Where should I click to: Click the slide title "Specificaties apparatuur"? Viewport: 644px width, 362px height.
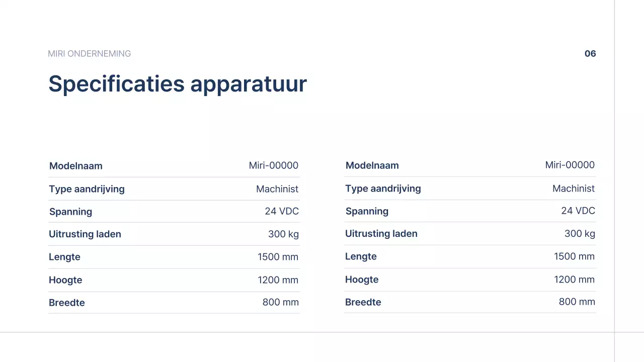[x=177, y=84]
